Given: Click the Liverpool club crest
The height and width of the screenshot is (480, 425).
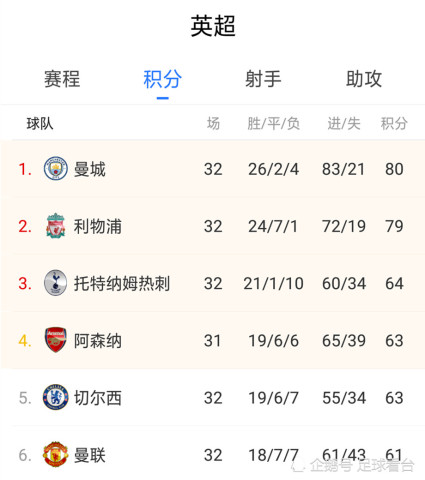Looking at the screenshot, I should coord(56,226).
